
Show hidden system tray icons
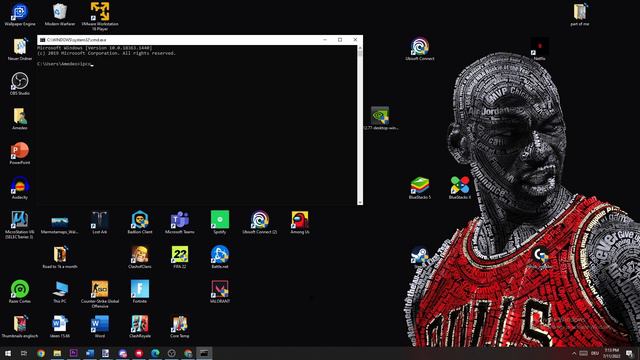pos(574,353)
